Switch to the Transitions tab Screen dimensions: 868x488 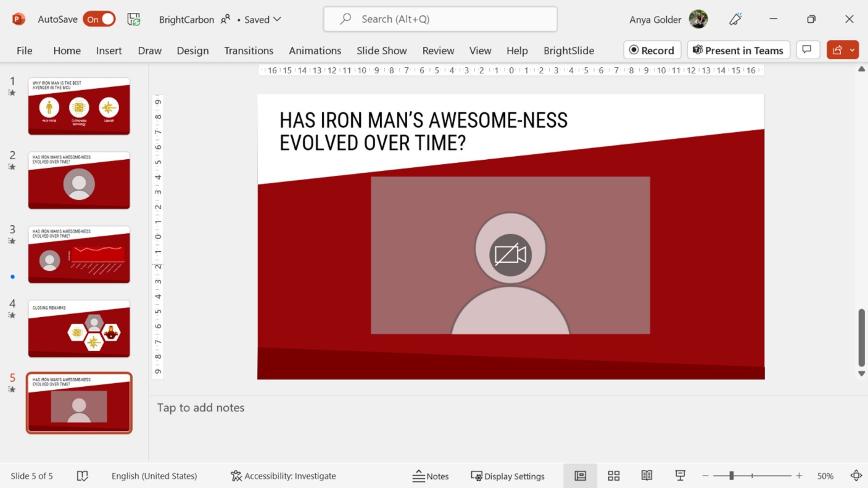[x=248, y=50]
